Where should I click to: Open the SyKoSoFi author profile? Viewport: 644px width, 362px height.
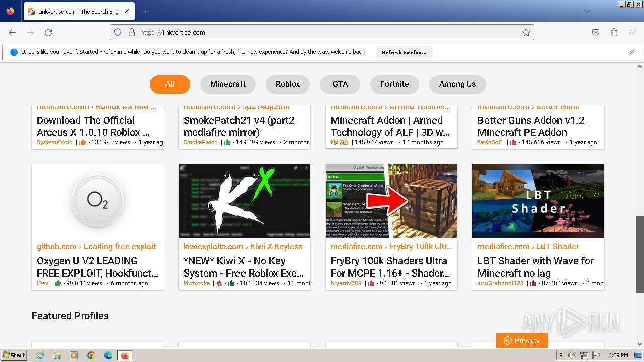coord(491,142)
